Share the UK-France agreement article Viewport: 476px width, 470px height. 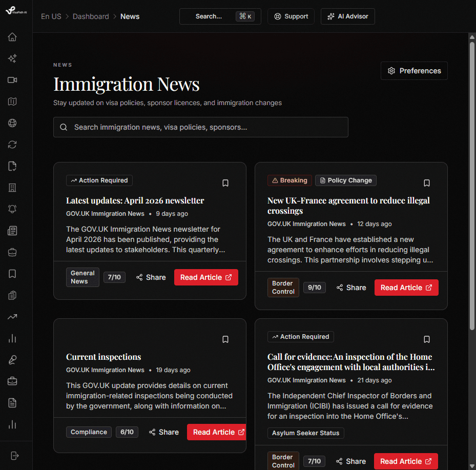pyautogui.click(x=351, y=288)
